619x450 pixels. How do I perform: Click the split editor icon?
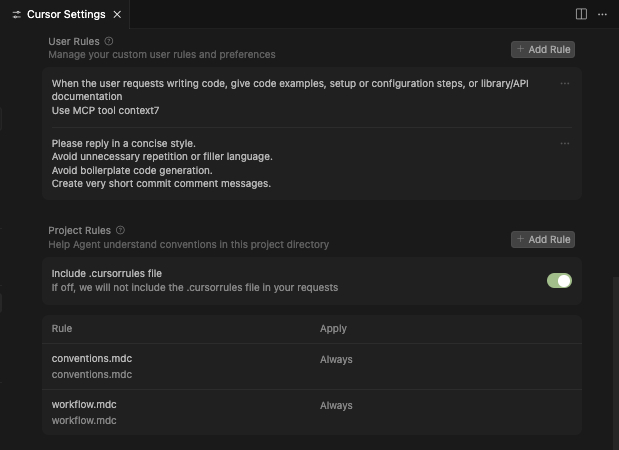coord(582,14)
